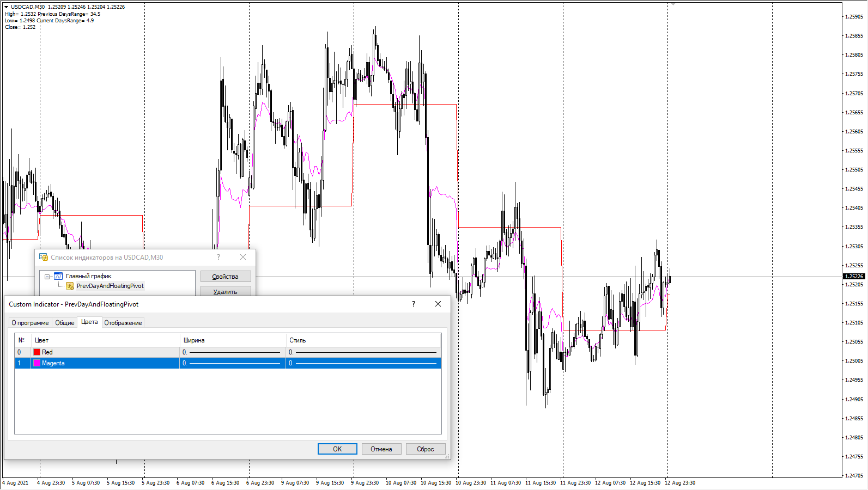868x490 pixels.
Task: Click the current price label 1.25226
Action: pos(853,277)
